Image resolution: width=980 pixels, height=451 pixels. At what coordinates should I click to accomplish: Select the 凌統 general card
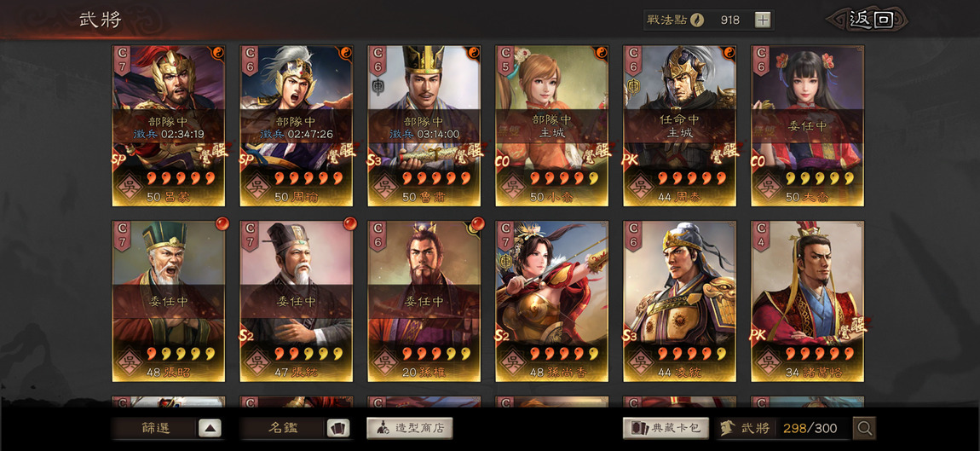679,301
